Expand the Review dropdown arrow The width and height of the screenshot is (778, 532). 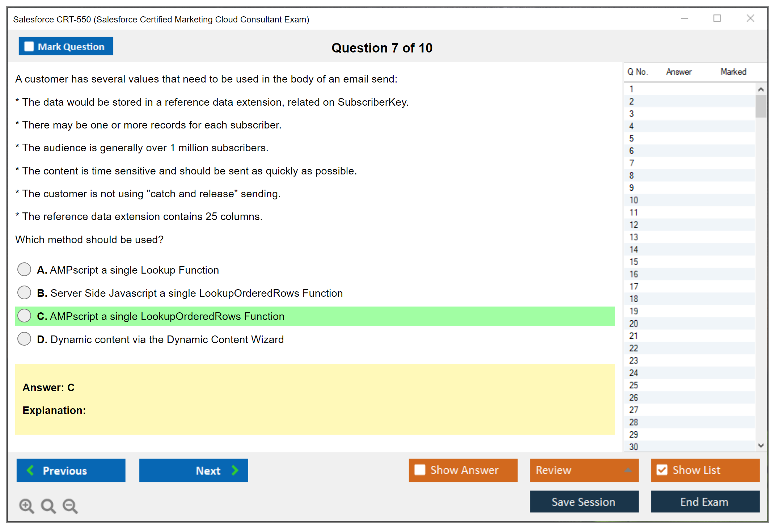pos(628,470)
